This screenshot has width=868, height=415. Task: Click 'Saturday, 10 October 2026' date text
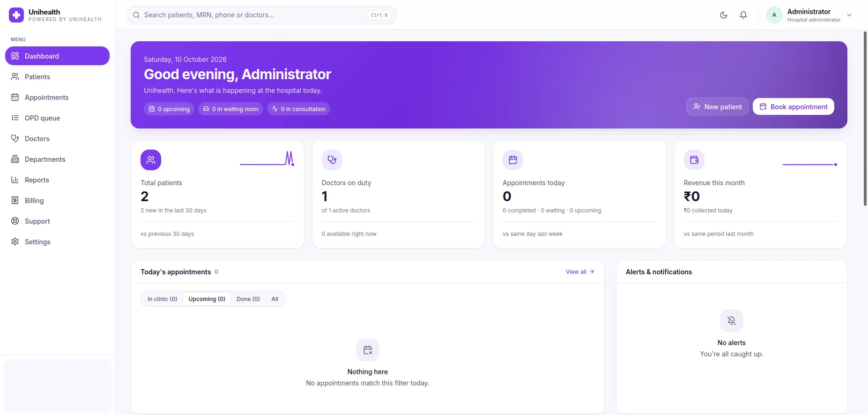[185, 60]
